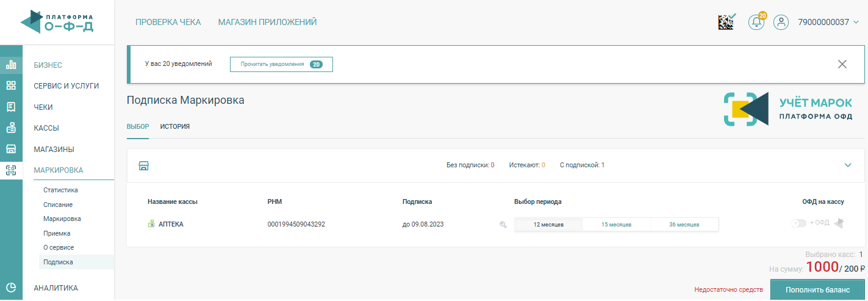Click the РНМ number 0001994509043292
The width and height of the screenshot is (868, 301).
pyautogui.click(x=296, y=225)
